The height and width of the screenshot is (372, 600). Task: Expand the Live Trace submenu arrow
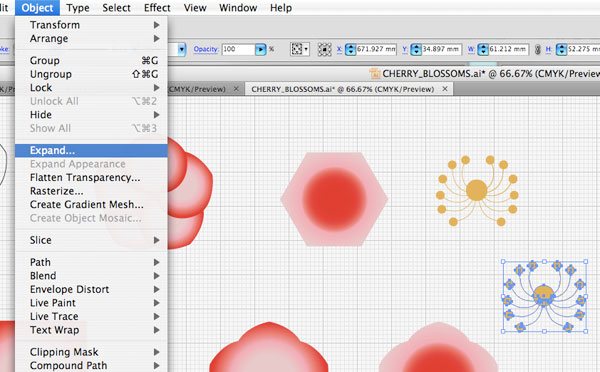coord(157,317)
